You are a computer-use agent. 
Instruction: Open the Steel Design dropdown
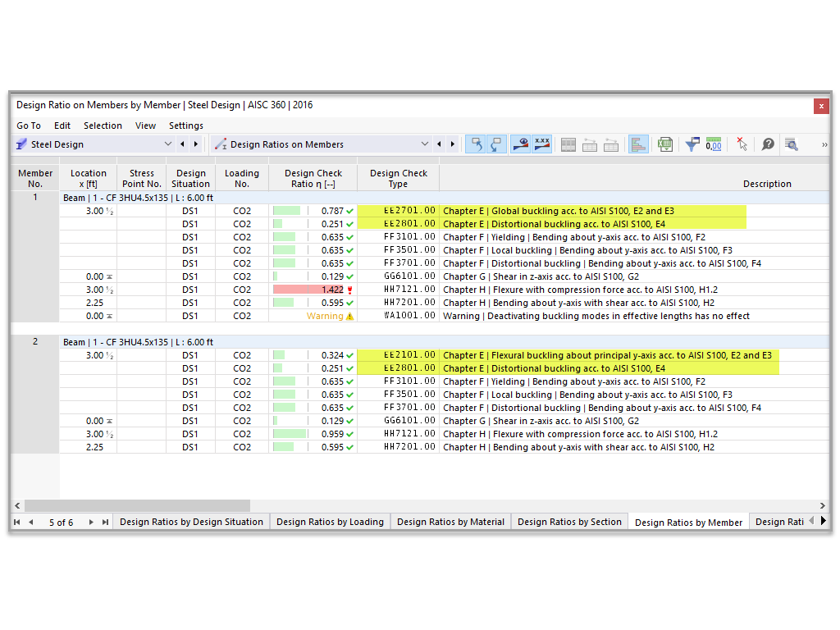168,143
